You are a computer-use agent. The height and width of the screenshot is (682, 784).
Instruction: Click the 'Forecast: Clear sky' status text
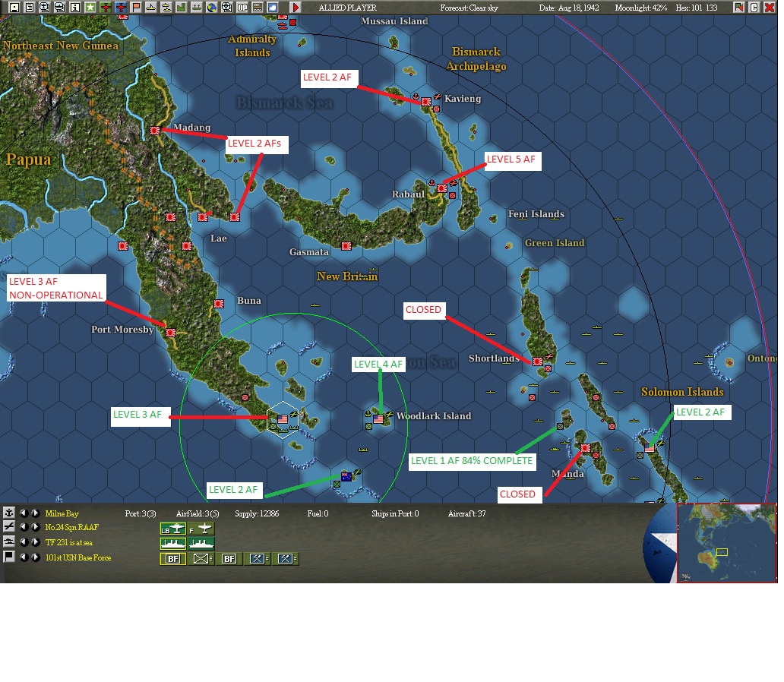[469, 8]
